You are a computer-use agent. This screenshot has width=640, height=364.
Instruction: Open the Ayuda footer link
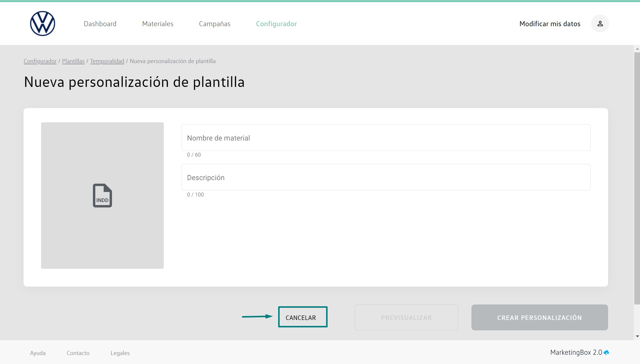(x=38, y=353)
